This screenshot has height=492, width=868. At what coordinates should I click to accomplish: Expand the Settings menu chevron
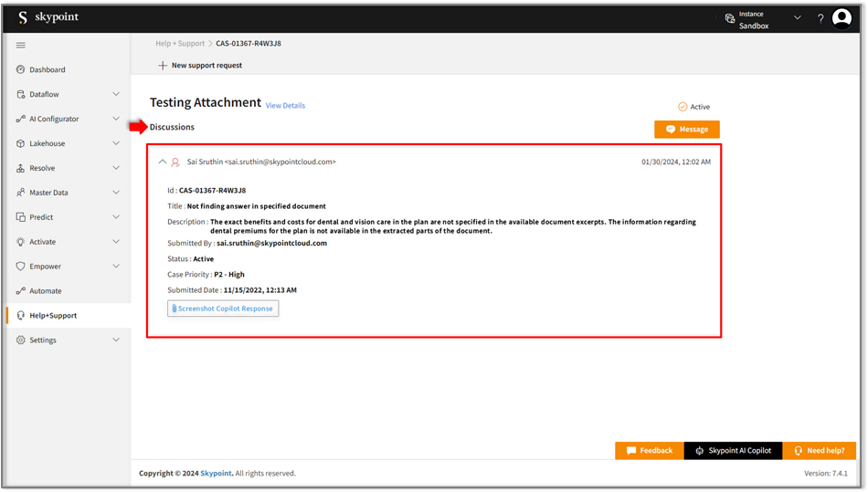coord(116,340)
